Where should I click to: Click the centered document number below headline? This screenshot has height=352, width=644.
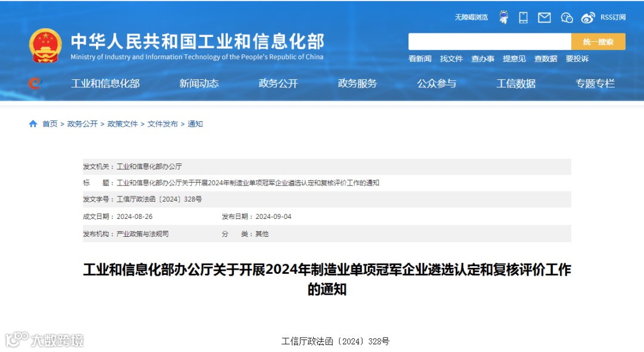click(x=335, y=341)
